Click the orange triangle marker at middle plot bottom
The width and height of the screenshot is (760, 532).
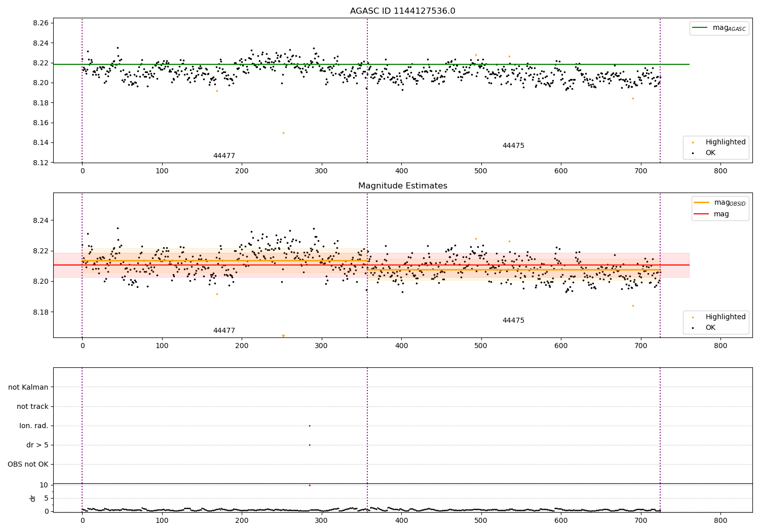pos(283,336)
